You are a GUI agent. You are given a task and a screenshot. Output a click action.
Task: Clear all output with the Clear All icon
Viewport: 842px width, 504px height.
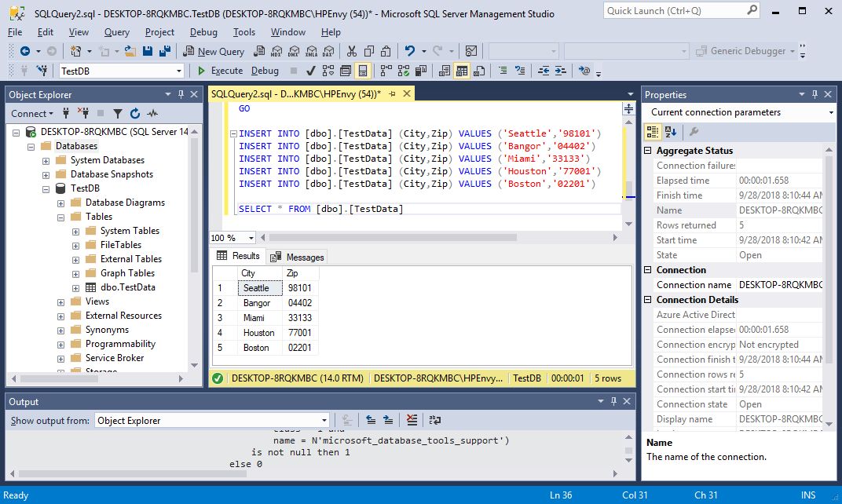pos(412,420)
